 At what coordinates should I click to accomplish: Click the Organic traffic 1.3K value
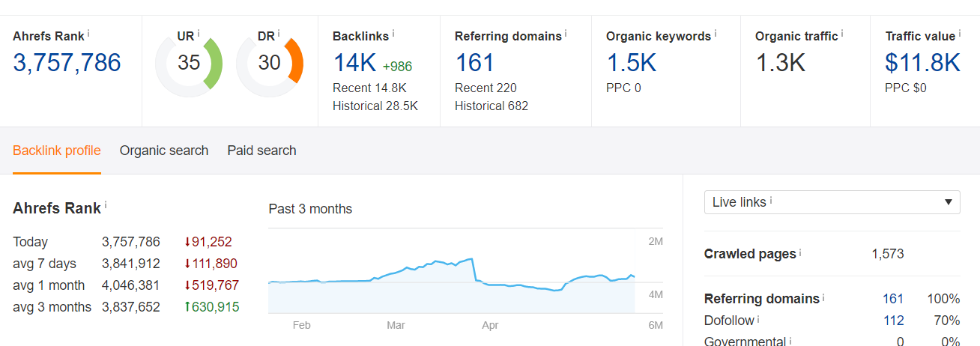pyautogui.click(x=780, y=63)
